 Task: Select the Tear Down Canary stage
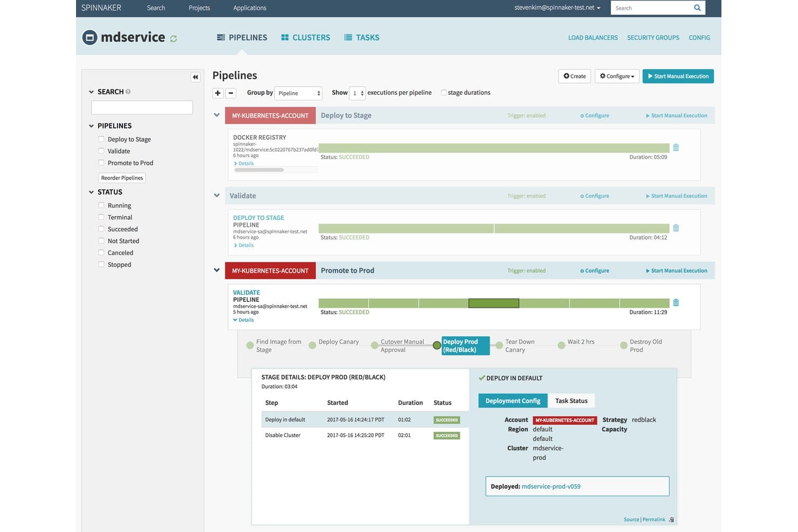click(499, 346)
